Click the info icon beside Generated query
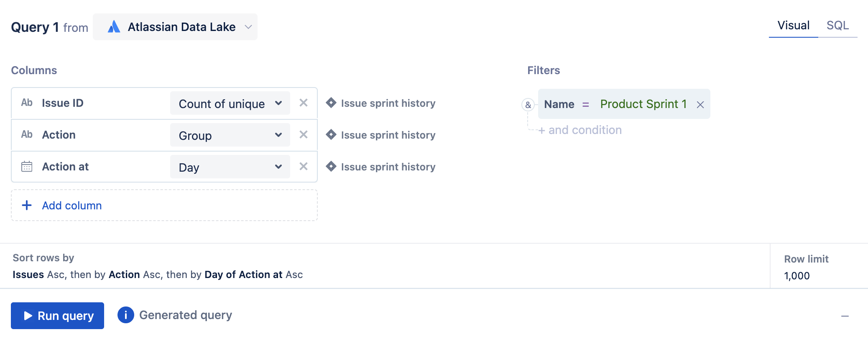This screenshot has width=868, height=340. pyautogui.click(x=126, y=315)
